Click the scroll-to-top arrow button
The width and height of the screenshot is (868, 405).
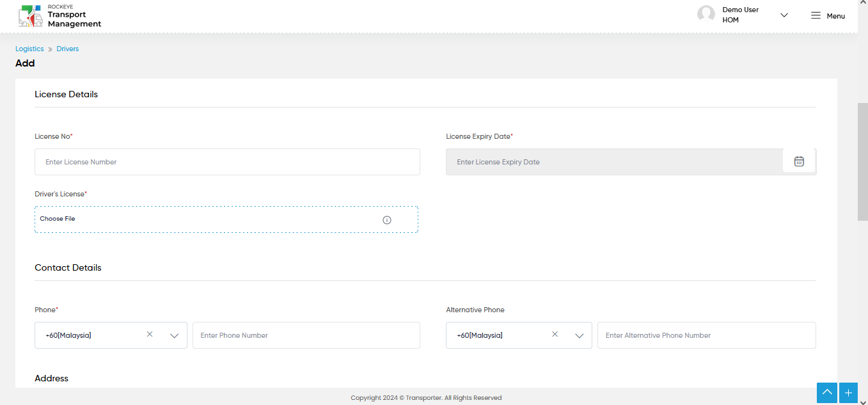(x=827, y=392)
